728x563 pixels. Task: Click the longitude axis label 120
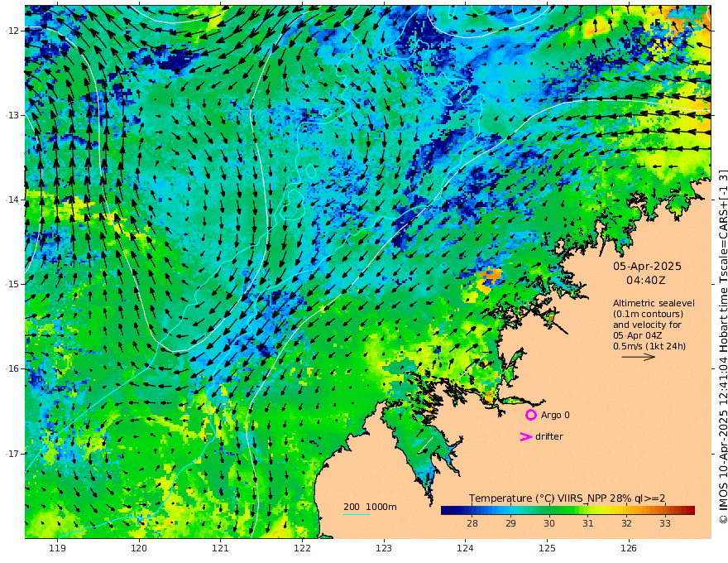tap(139, 549)
